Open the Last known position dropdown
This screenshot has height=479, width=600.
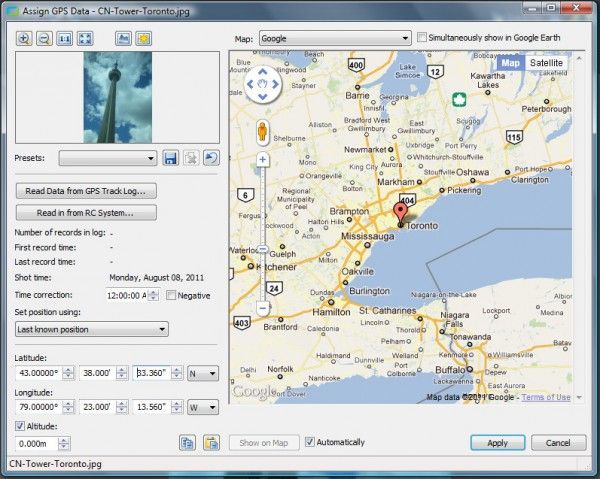[92, 329]
